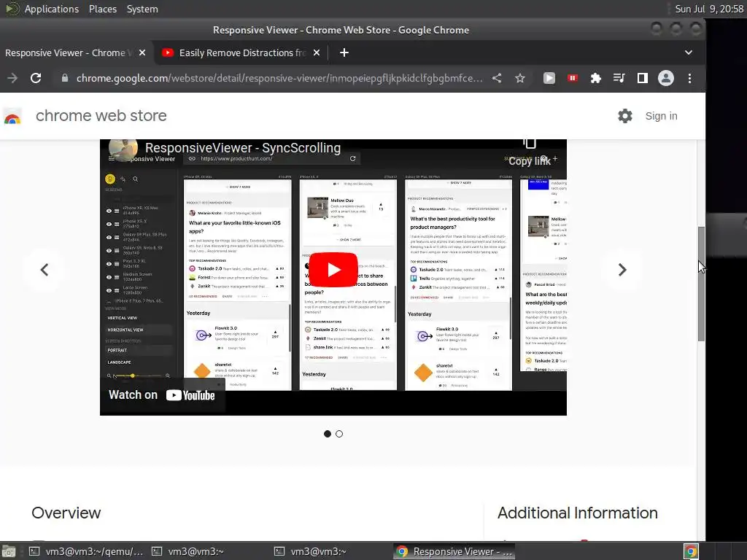Screen dimensions: 747x560
Task: Open the tab search dropdown chevron
Action: tap(689, 52)
